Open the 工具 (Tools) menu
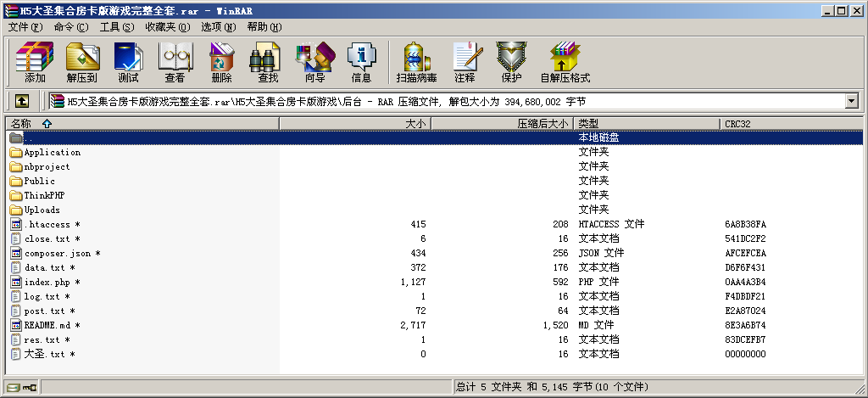The height and width of the screenshot is (398, 868). pos(117,27)
